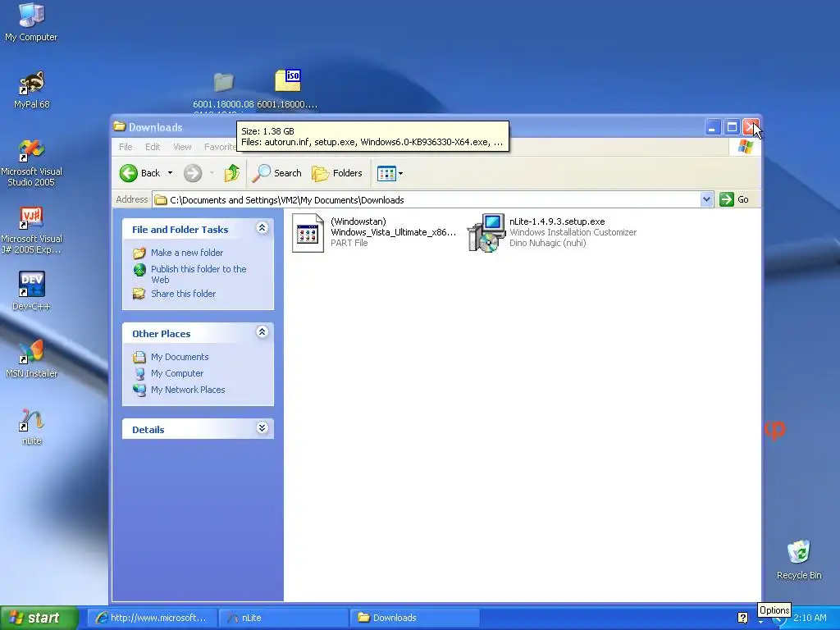Collapse the Other Places panel
This screenshot has height=630, width=840.
[262, 332]
